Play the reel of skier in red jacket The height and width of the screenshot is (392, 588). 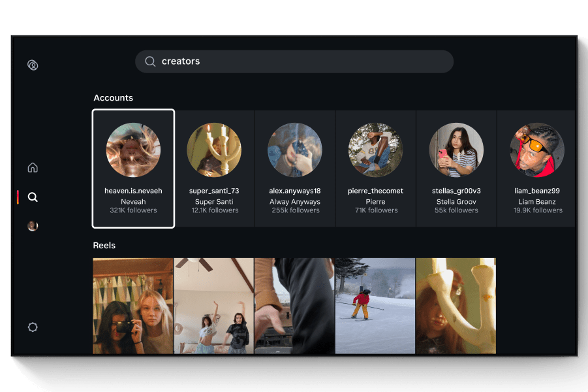point(375,306)
